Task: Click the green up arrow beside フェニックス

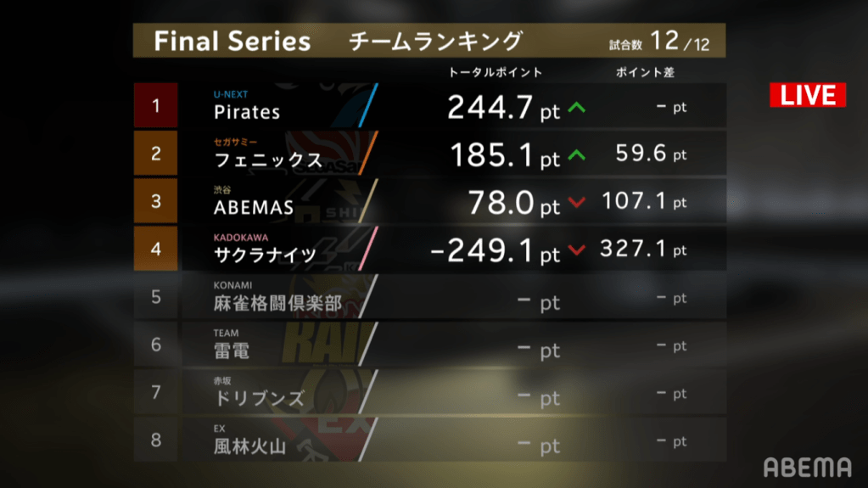Action: click(x=577, y=155)
